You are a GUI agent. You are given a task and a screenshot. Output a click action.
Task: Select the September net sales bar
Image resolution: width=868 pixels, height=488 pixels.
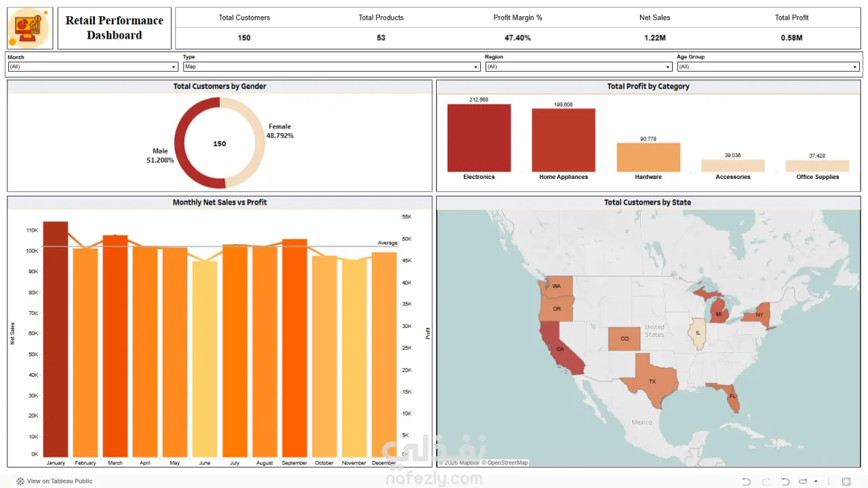tap(294, 348)
